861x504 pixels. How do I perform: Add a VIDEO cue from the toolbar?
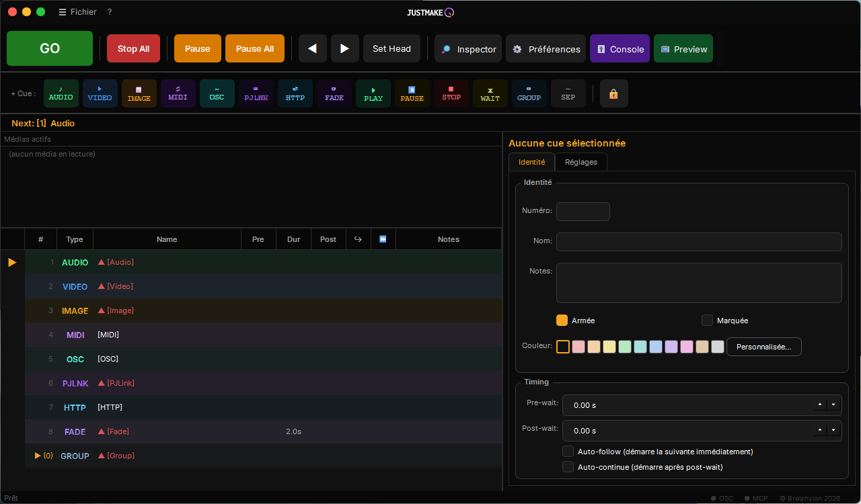point(100,93)
